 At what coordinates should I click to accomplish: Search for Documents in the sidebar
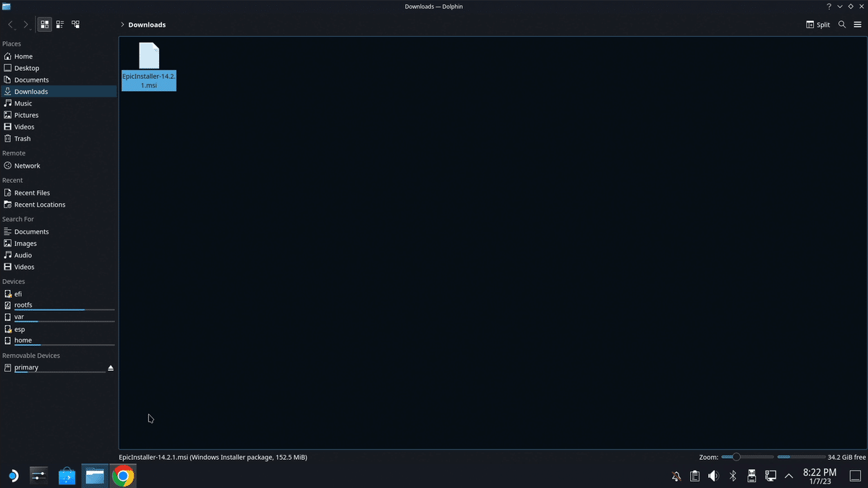point(58,231)
